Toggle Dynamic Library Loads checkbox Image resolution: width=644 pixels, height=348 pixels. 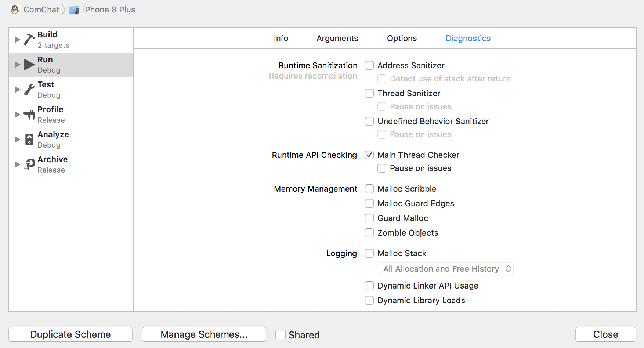tap(369, 300)
